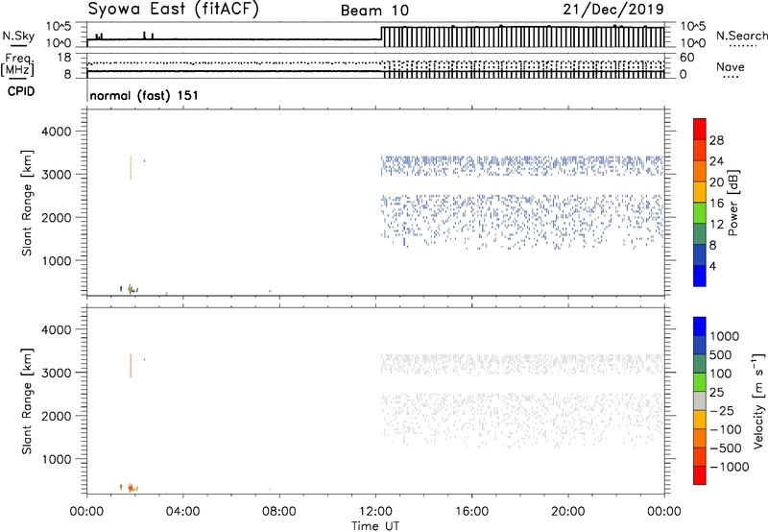The height and width of the screenshot is (532, 768).
Task: Click the '20:00' time tick label
Action: pos(568,512)
